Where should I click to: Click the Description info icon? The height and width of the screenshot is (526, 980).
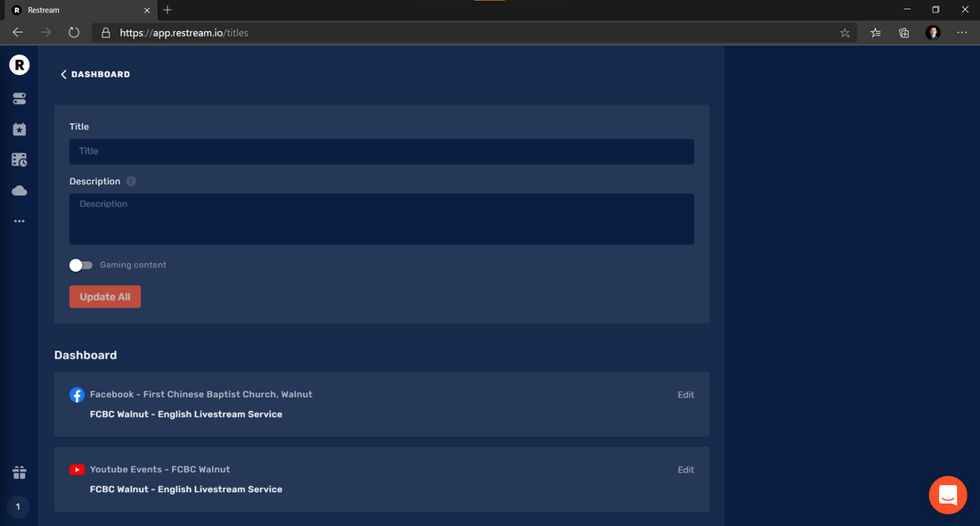tap(131, 182)
